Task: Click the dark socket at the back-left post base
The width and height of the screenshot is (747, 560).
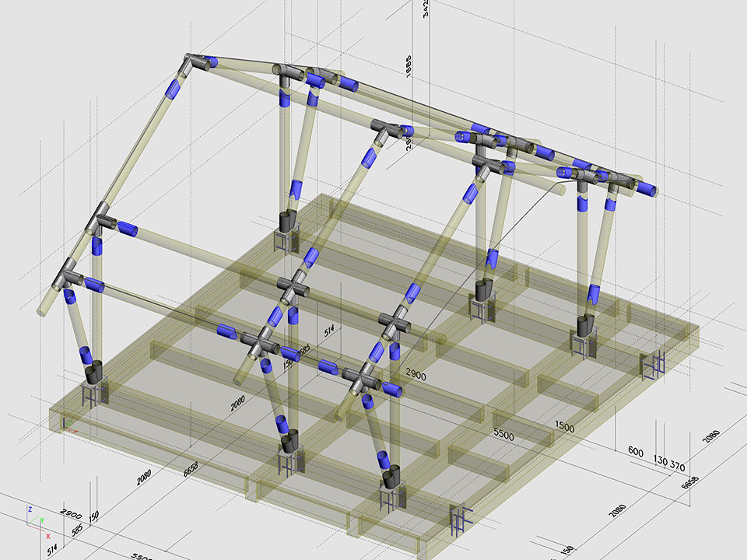Action: (x=289, y=221)
